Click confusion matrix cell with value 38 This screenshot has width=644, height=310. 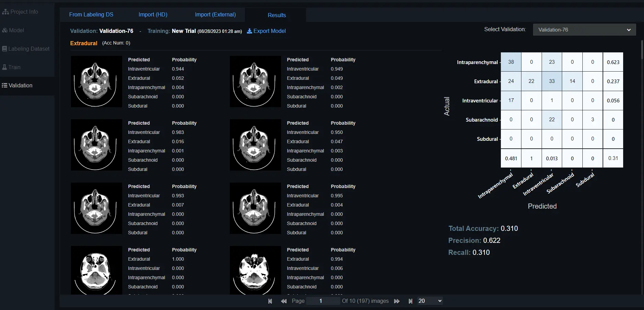tap(511, 62)
